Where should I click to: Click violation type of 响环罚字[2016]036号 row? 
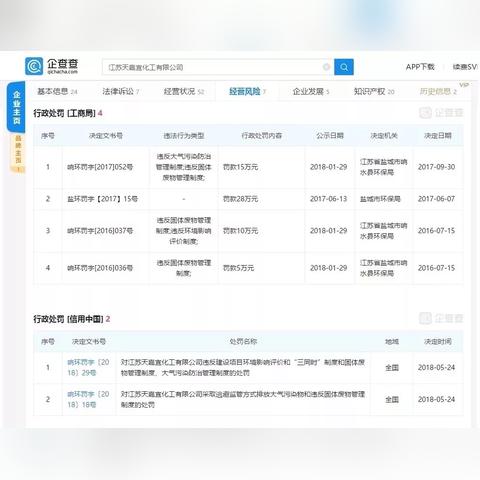coord(184,268)
